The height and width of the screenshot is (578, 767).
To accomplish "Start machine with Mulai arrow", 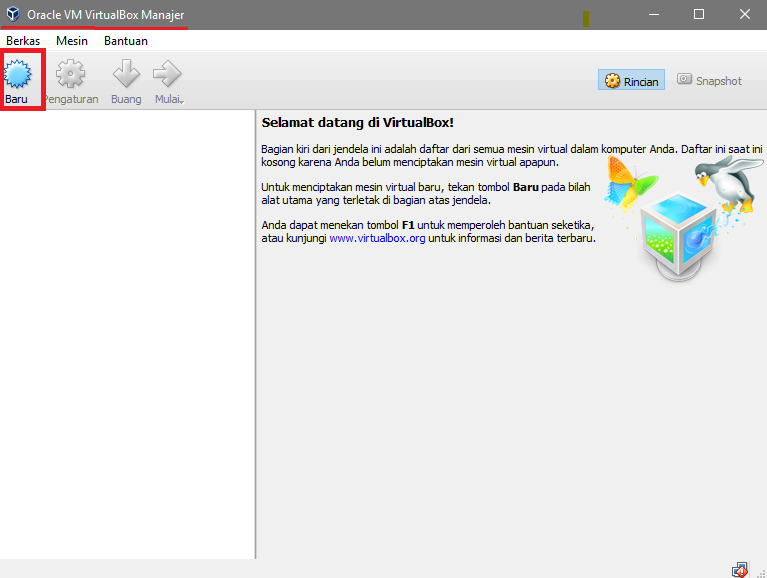I will pos(167,81).
